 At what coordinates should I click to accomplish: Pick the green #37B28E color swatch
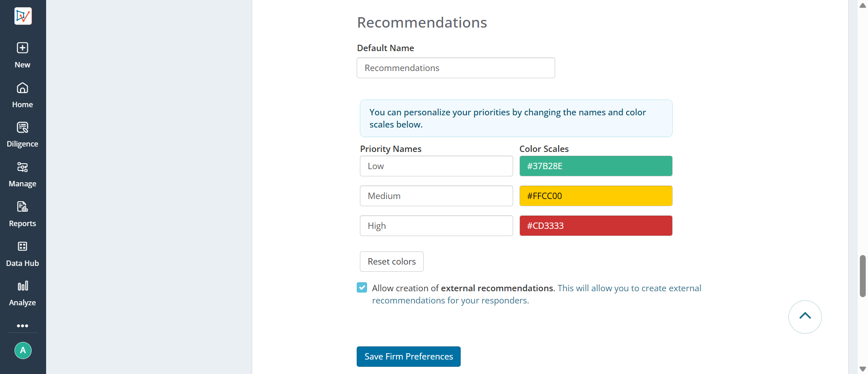click(596, 166)
